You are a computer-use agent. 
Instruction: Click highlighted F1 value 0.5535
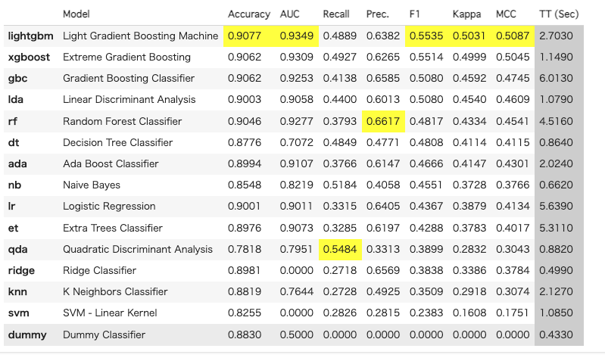click(426, 36)
